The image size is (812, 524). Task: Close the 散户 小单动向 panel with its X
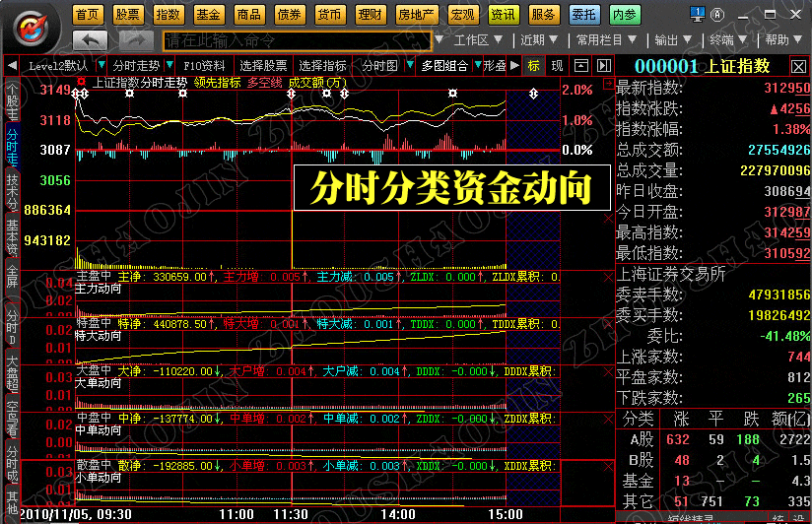[x=607, y=467]
